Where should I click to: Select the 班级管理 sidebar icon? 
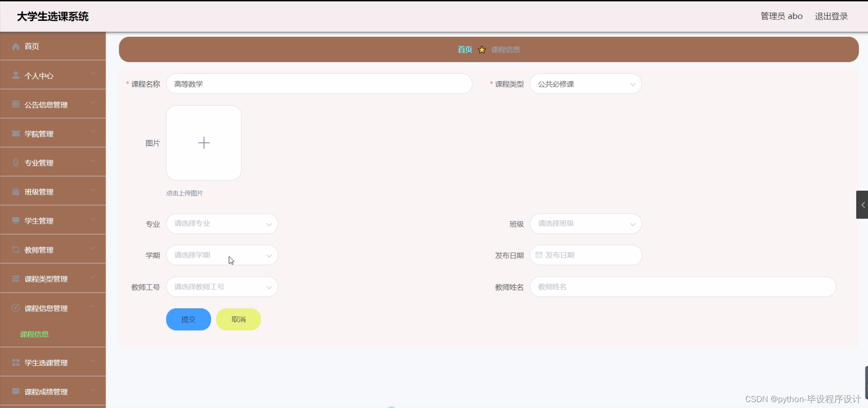(15, 192)
